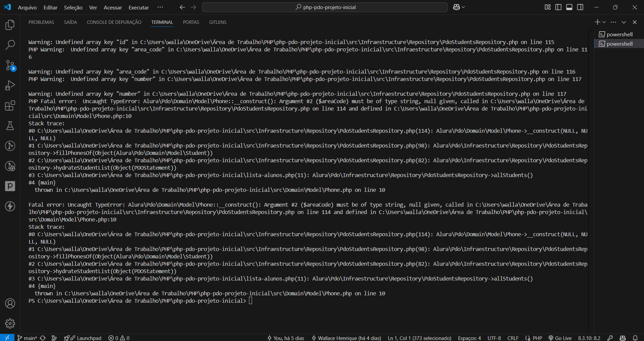Switch to the SAÍDA tab

[70, 22]
